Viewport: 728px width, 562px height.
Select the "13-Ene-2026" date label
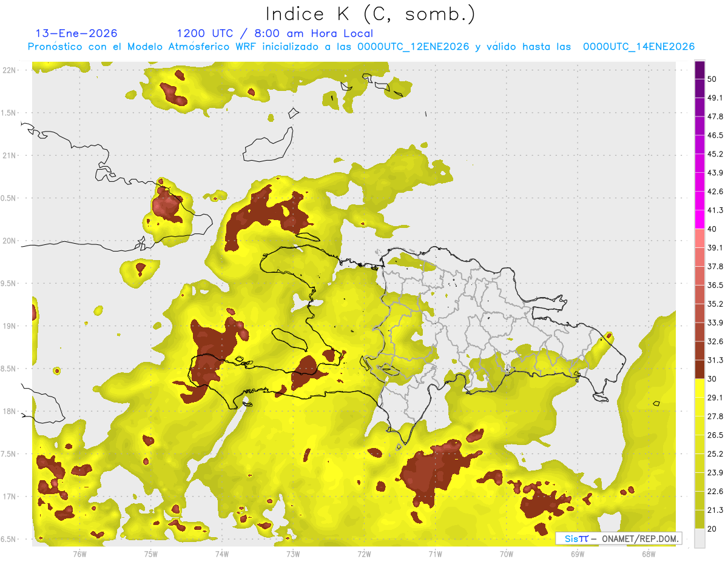(x=76, y=33)
